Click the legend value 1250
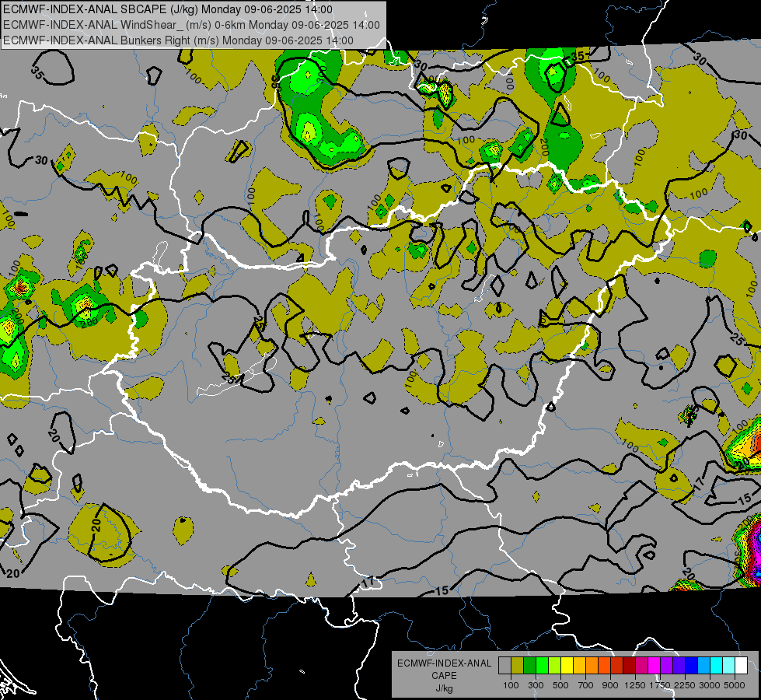 click(635, 685)
